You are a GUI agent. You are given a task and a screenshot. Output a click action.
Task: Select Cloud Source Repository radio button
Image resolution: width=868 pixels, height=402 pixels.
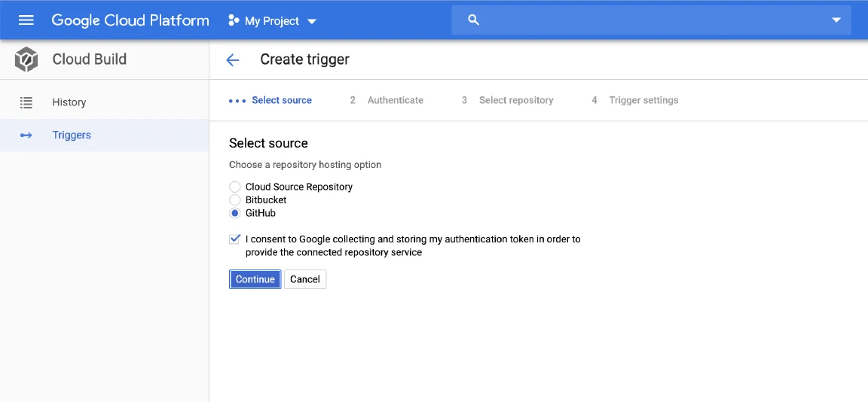click(235, 187)
